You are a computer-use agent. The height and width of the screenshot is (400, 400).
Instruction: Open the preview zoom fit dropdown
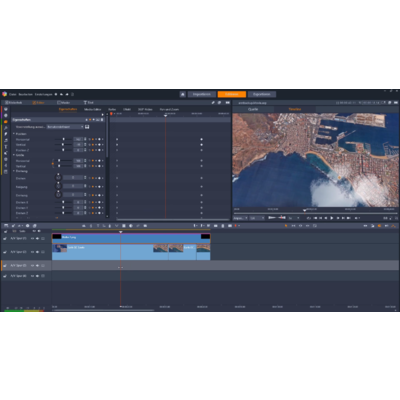click(x=240, y=218)
